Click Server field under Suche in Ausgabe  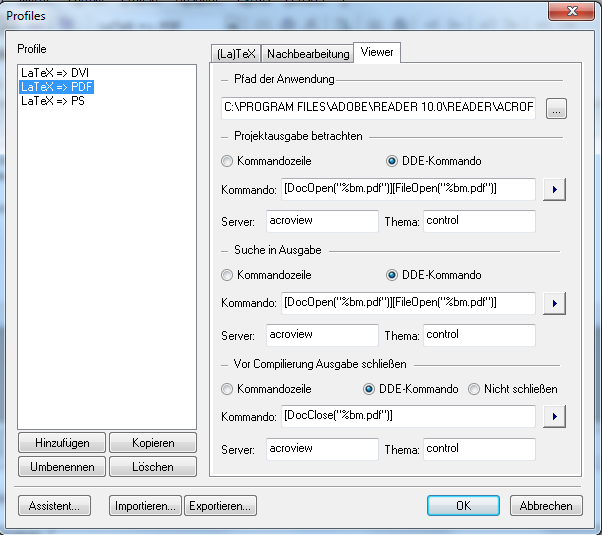click(x=322, y=335)
